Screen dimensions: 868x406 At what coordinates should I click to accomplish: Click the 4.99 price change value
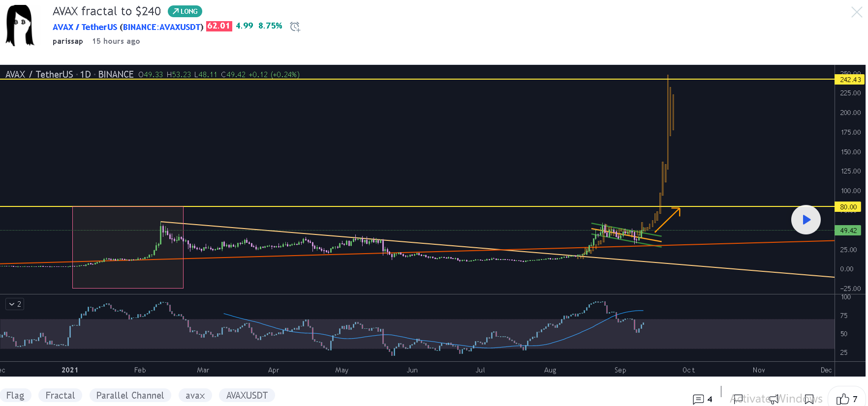click(x=245, y=26)
